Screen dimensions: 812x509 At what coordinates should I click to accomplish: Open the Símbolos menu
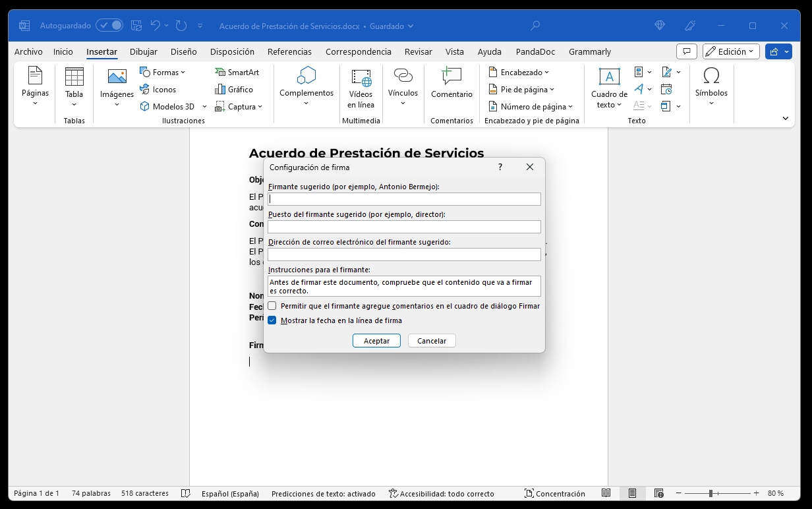tap(711, 88)
